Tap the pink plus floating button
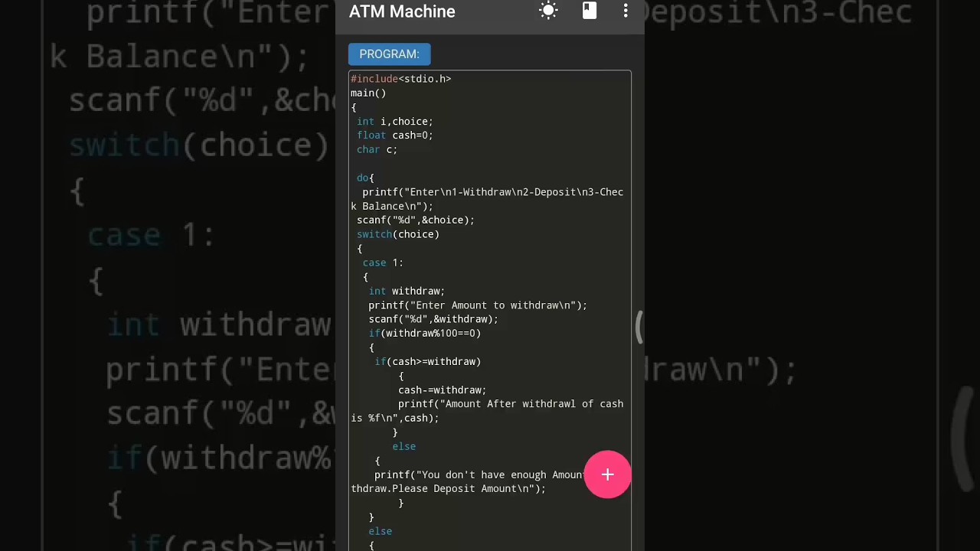The height and width of the screenshot is (551, 980). 608,474
